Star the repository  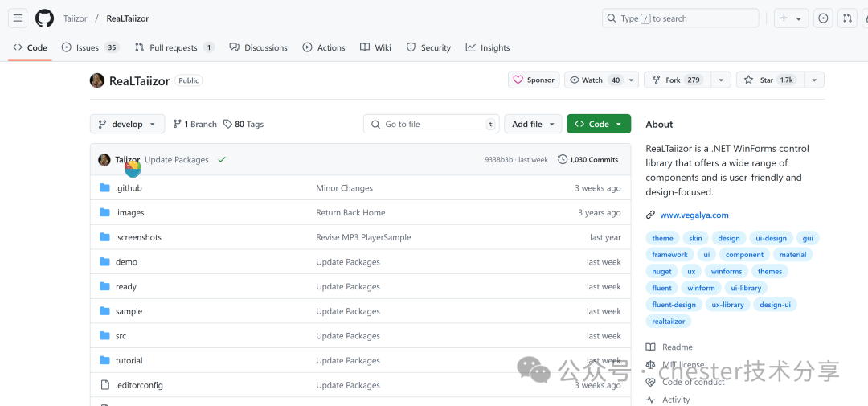(x=769, y=80)
